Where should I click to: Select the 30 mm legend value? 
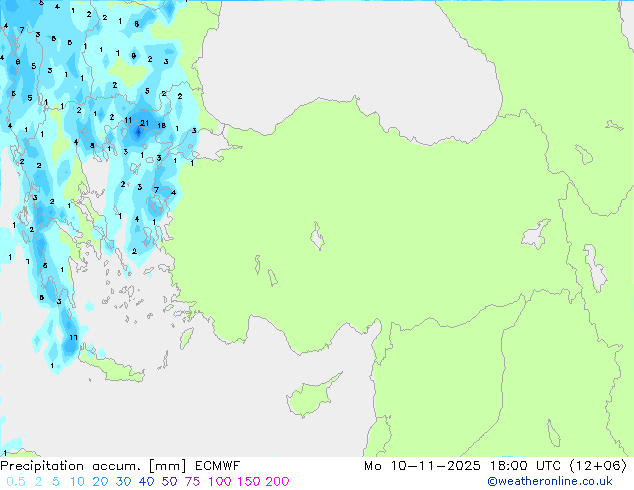123,482
